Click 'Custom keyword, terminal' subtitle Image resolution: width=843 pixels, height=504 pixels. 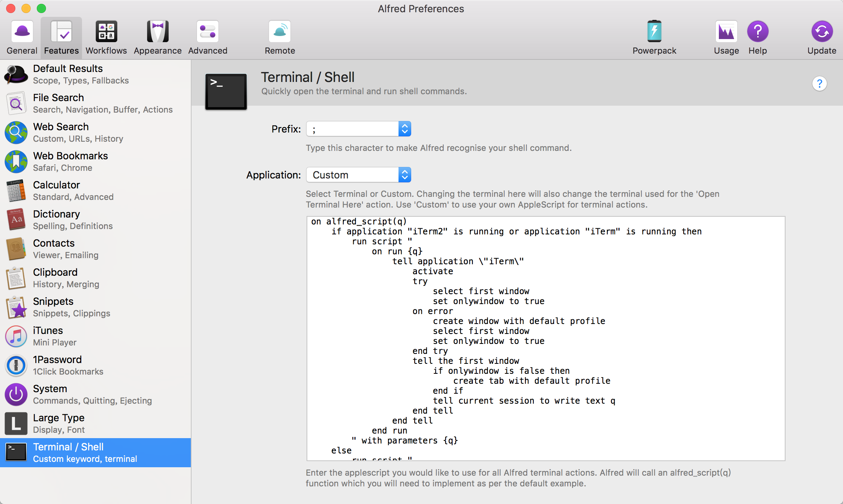coord(85,459)
